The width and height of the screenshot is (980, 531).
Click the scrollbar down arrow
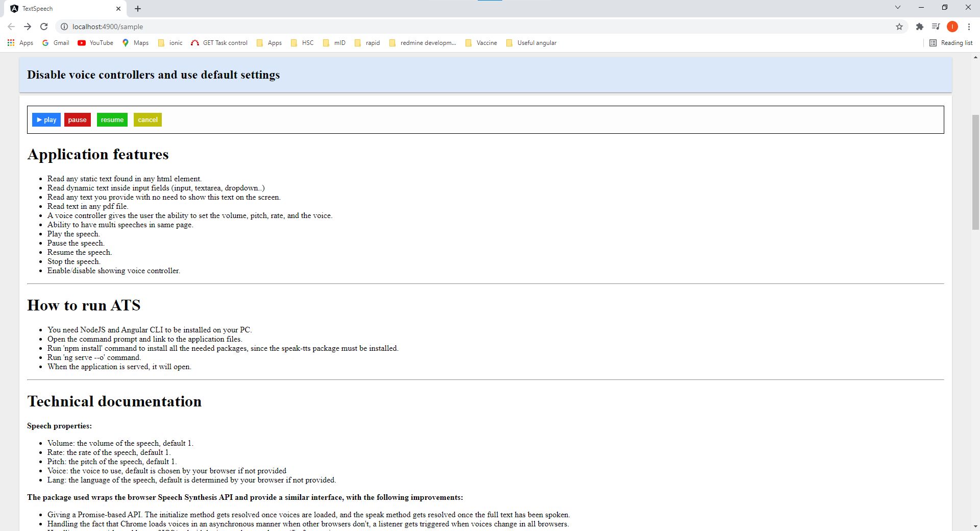(x=975, y=526)
